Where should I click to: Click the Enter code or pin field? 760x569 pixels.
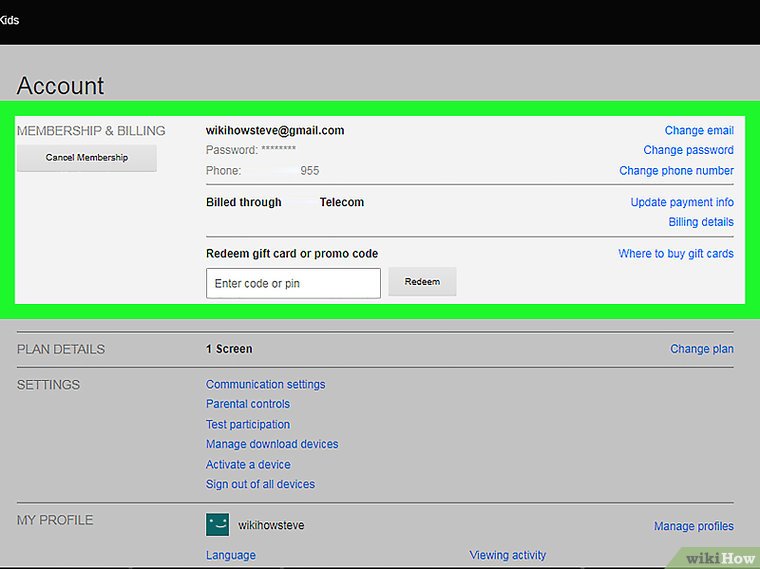[x=293, y=283]
